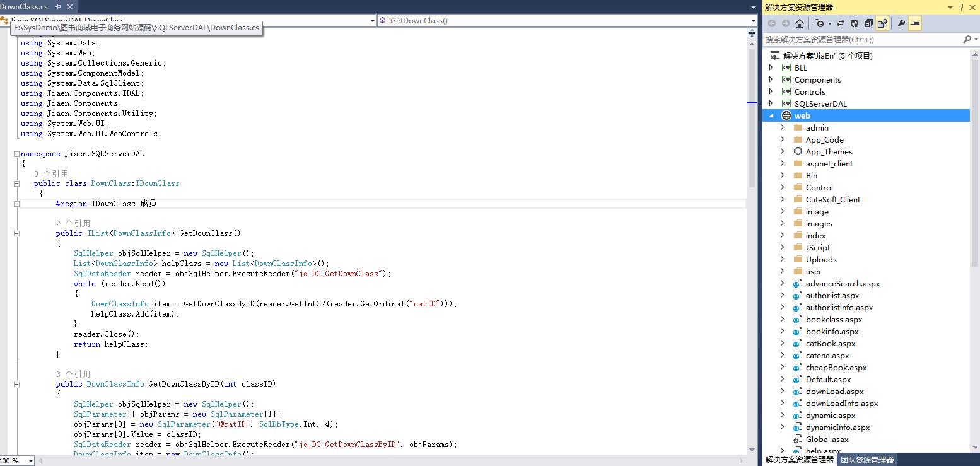Click editor vertical scrollbar thumb
Screen dimensions: 980x466
coord(752,117)
